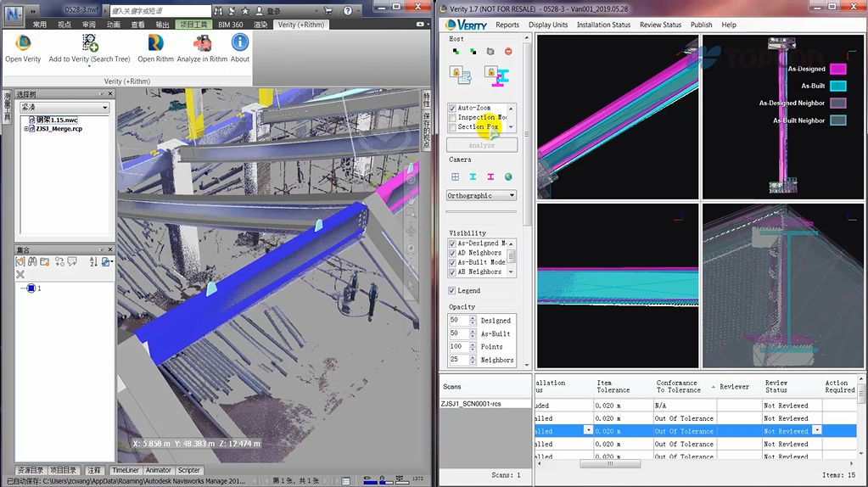This screenshot has width=868, height=487.
Task: Open the TimeLiner tab at bottom
Action: [x=126, y=470]
